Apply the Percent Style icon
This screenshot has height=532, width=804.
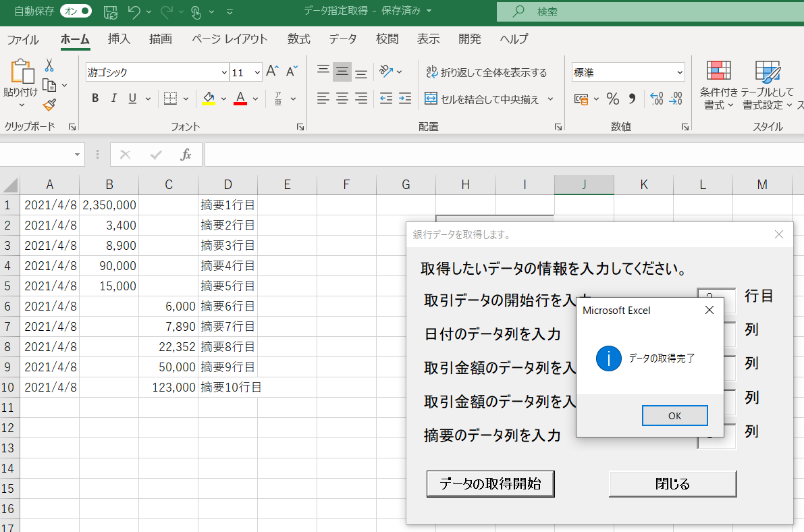point(612,98)
